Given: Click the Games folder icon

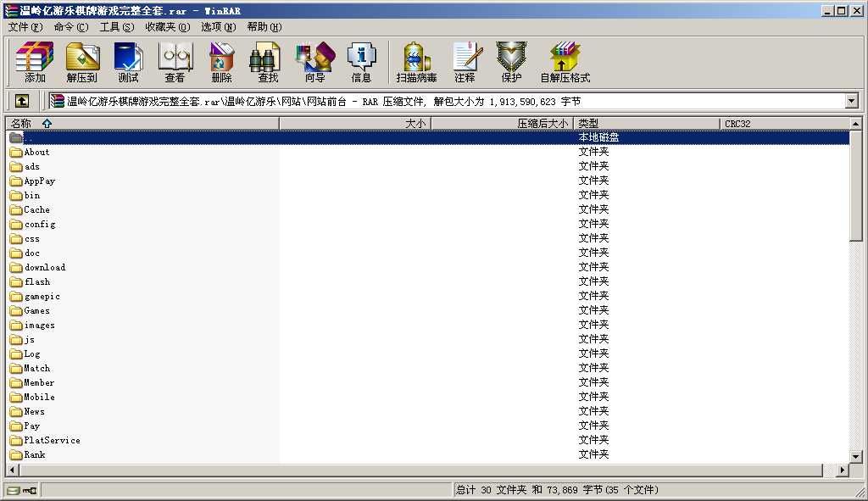Looking at the screenshot, I should 16,310.
